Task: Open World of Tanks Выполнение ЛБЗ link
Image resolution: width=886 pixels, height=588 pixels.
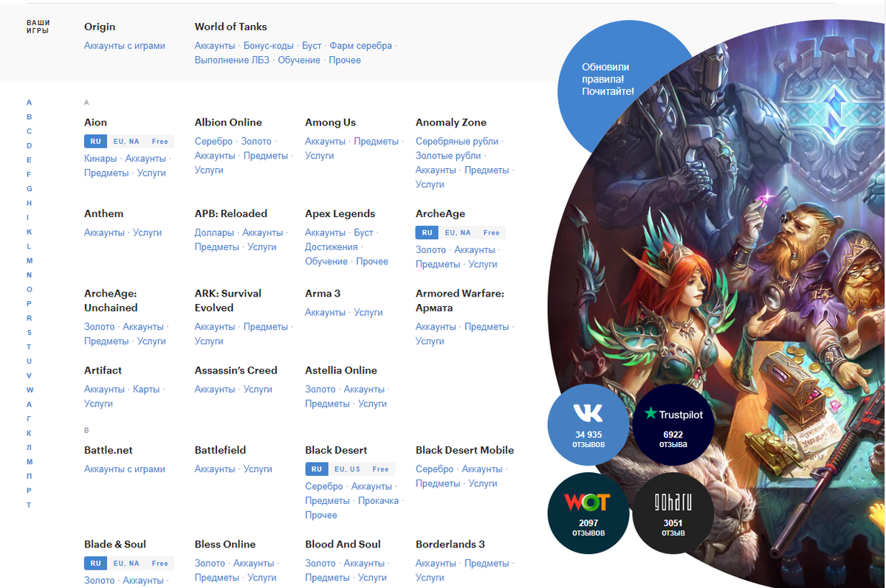Action: [232, 60]
